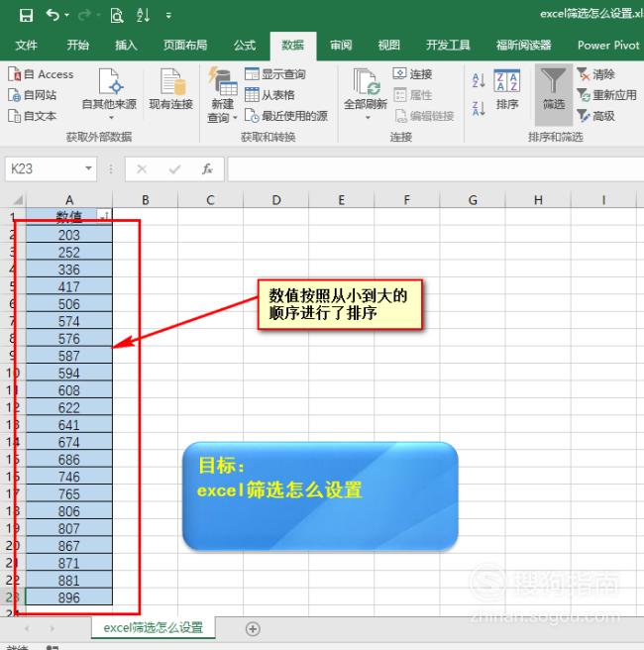The width and height of the screenshot is (644, 650).
Task: Click 连接 button in connections group
Action: tap(413, 74)
